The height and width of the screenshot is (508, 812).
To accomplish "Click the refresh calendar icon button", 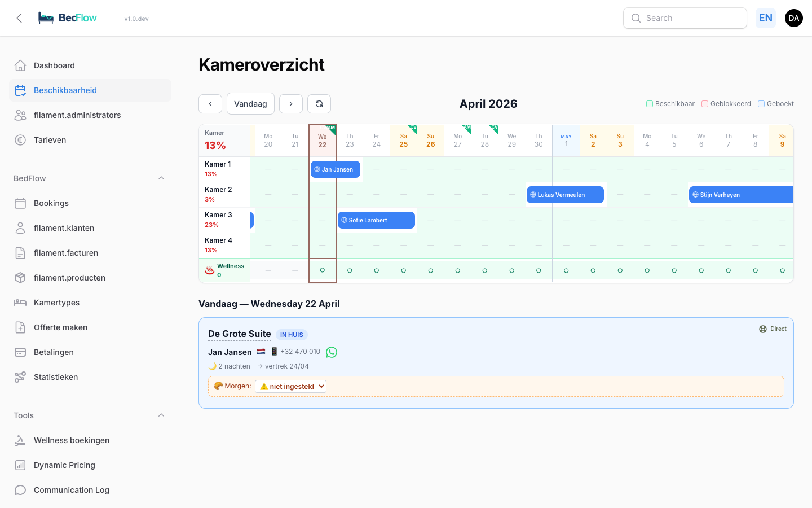I will [319, 104].
